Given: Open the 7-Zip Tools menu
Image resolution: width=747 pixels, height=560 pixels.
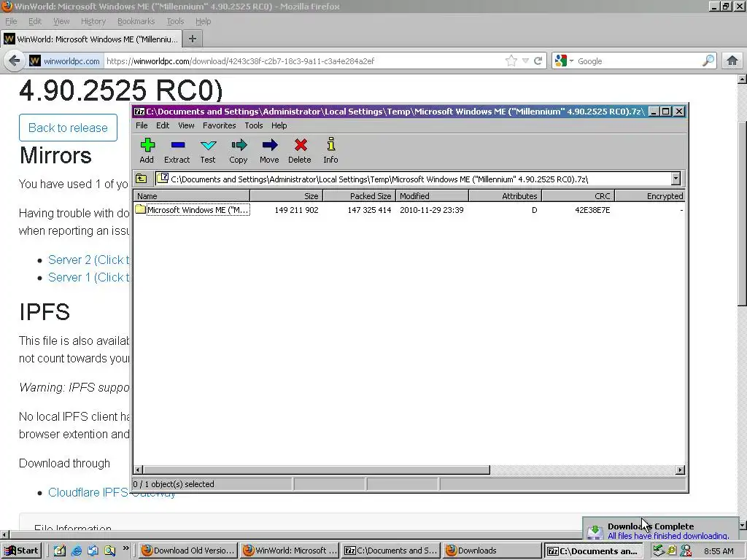Looking at the screenshot, I should [254, 125].
